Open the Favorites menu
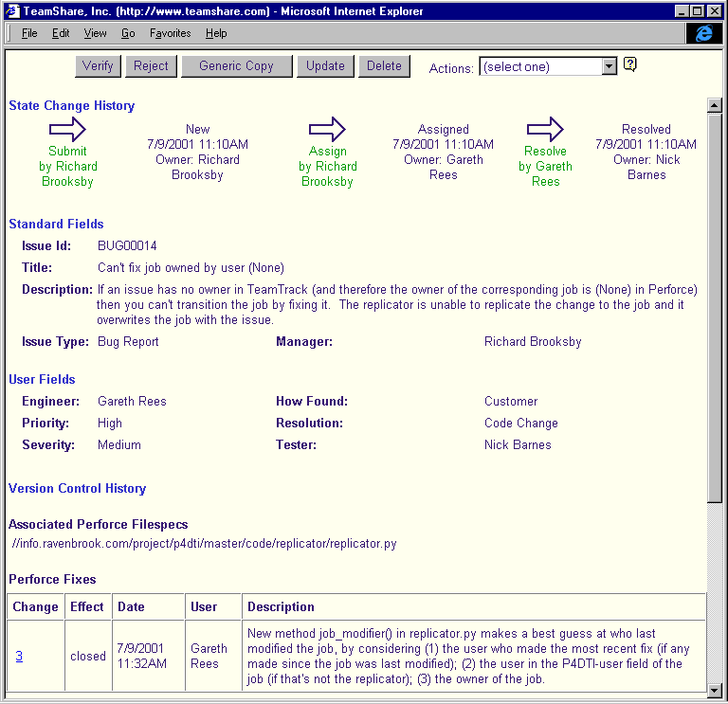Screen dimensions: 728x704 click(x=170, y=33)
